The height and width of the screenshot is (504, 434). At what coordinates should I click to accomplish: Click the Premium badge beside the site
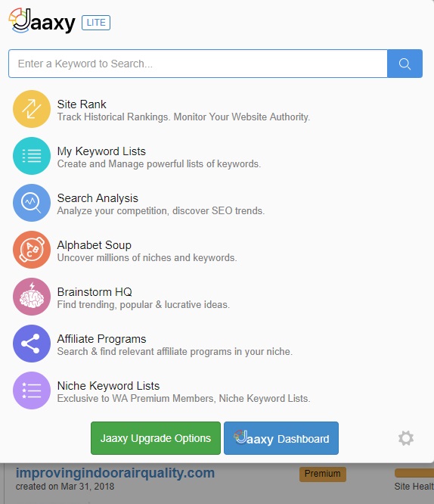[x=323, y=474]
